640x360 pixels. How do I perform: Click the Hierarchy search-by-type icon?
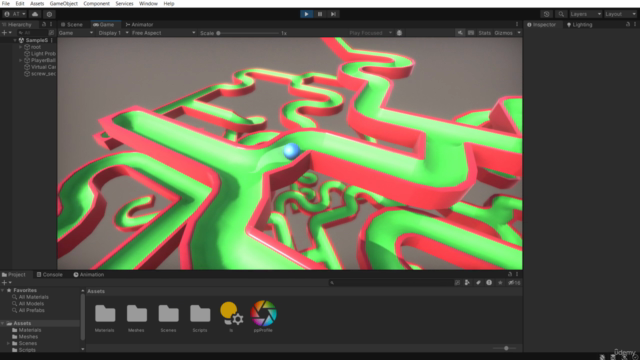click(x=51, y=33)
